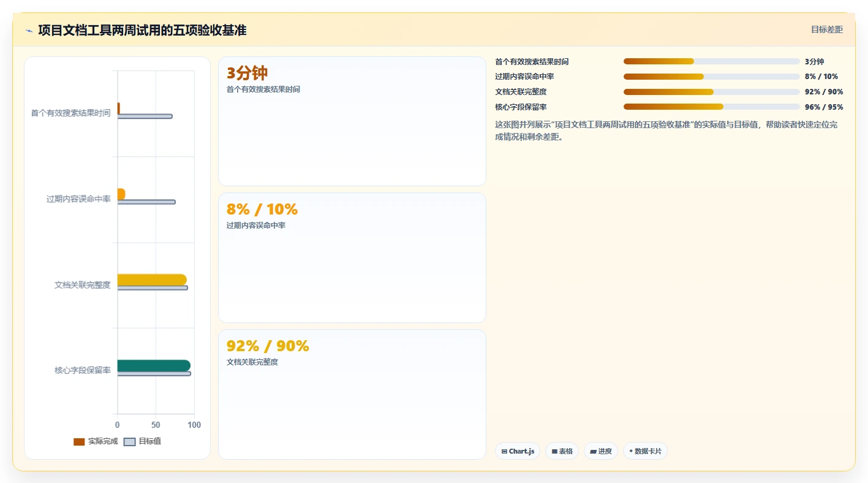868x483 pixels.
Task: Click the 92% / 90% value in progress list
Action: (824, 92)
